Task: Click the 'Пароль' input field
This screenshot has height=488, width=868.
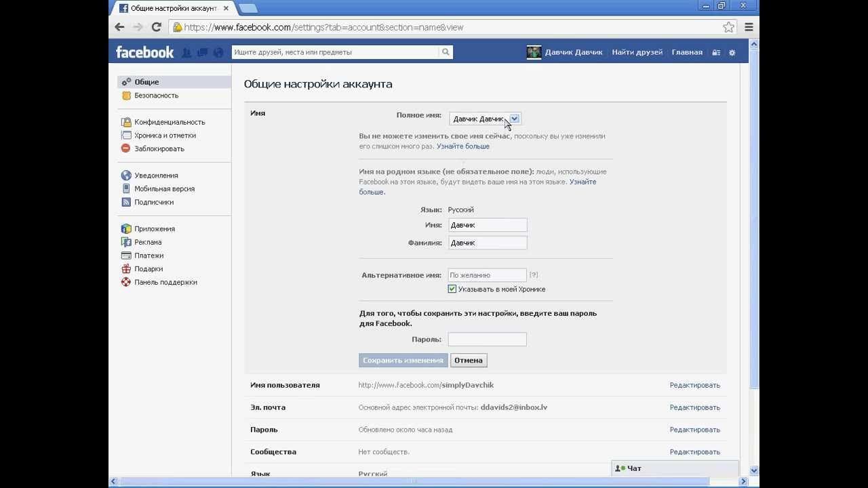Action: tap(487, 340)
